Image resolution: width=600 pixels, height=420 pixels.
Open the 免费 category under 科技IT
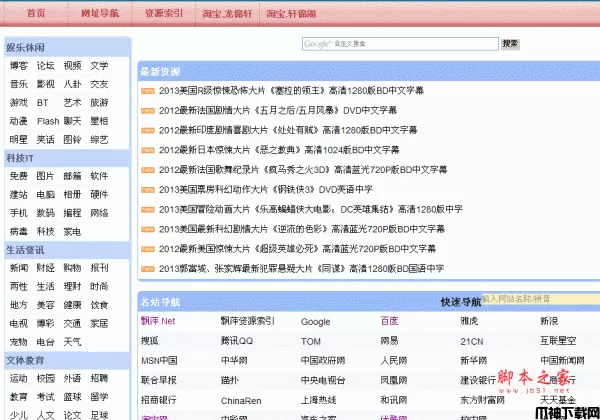coord(19,176)
